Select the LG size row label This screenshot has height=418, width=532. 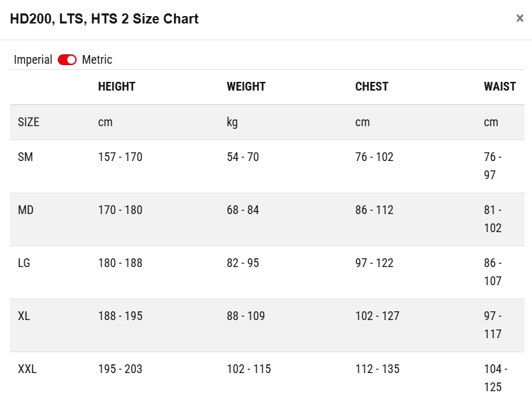(x=24, y=263)
